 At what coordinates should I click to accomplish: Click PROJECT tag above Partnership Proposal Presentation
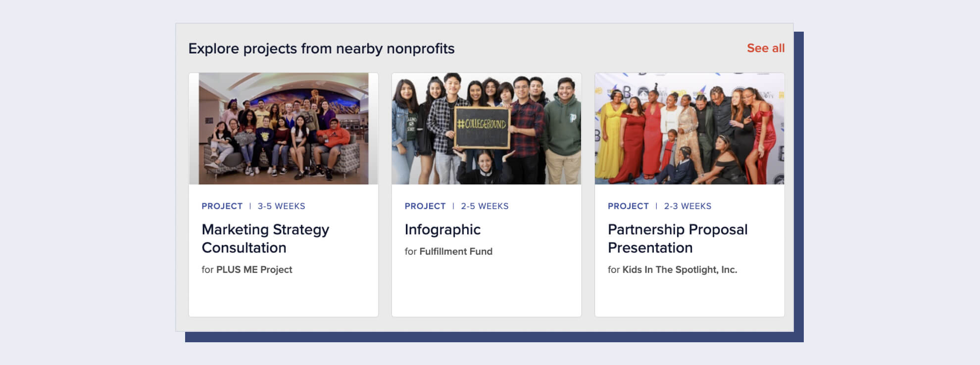pos(628,206)
